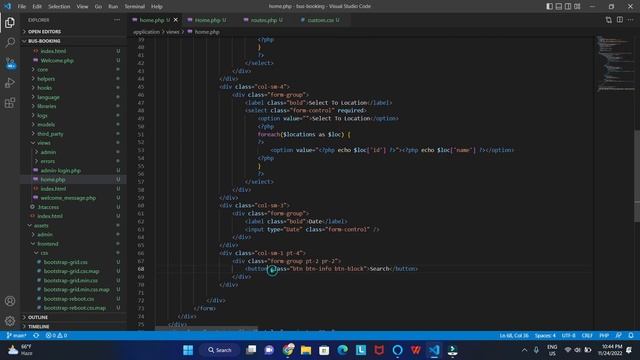Open the Explorer view in activity bar

(x=10, y=22)
